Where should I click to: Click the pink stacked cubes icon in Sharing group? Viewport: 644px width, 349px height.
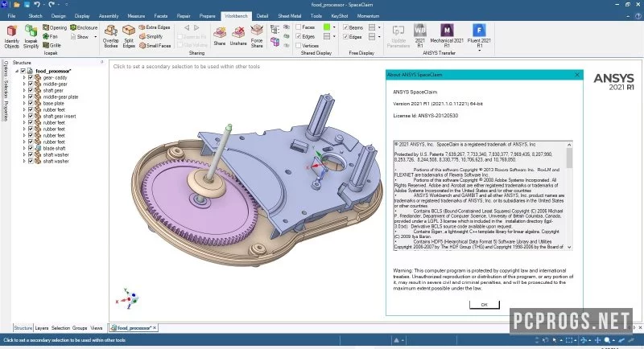coord(275,42)
